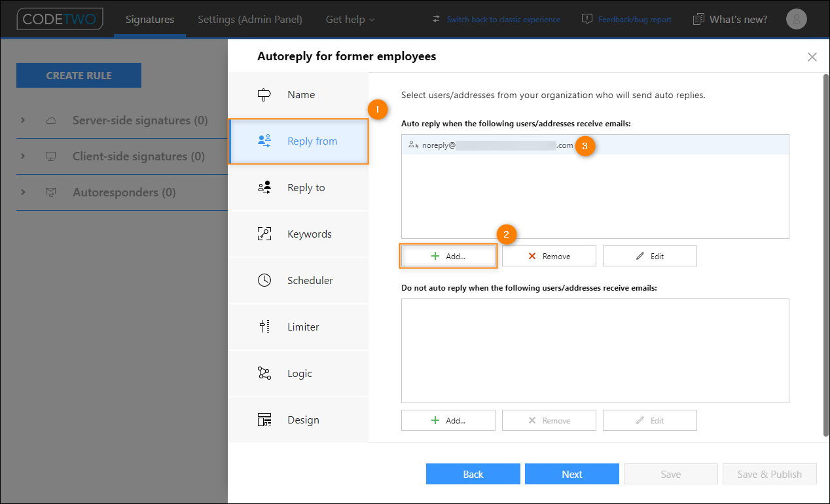Click disabled Edit under Do not auto reply

click(x=650, y=420)
